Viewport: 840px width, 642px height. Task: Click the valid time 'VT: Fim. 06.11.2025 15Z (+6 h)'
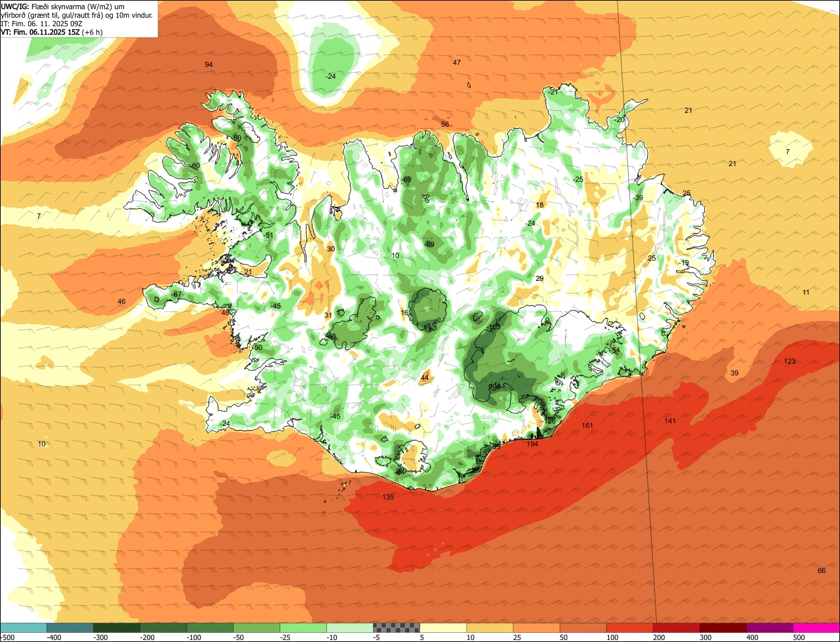51,32
